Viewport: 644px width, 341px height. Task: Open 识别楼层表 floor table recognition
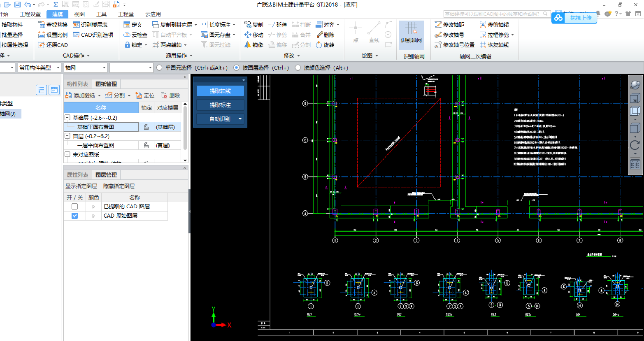(x=90, y=25)
